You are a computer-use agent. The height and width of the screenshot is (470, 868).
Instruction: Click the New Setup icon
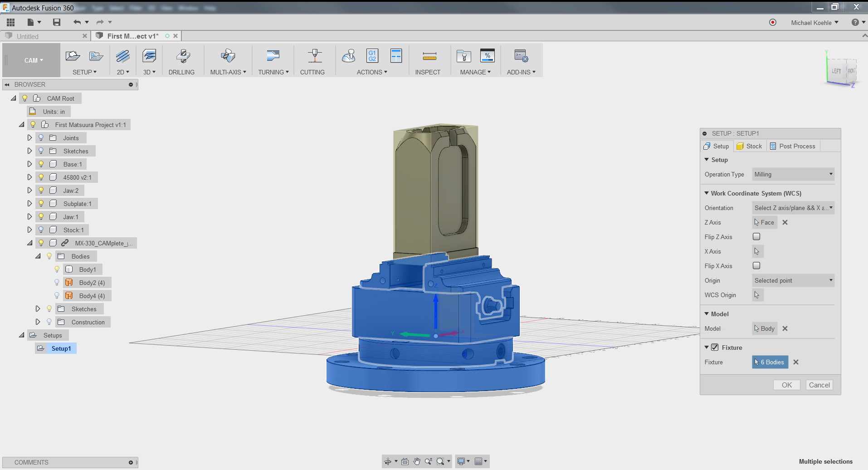point(73,56)
